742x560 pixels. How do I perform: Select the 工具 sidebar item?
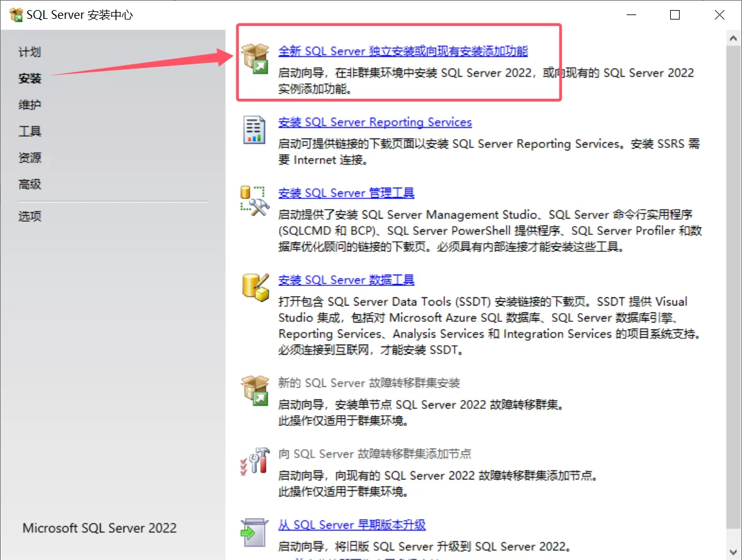point(30,131)
